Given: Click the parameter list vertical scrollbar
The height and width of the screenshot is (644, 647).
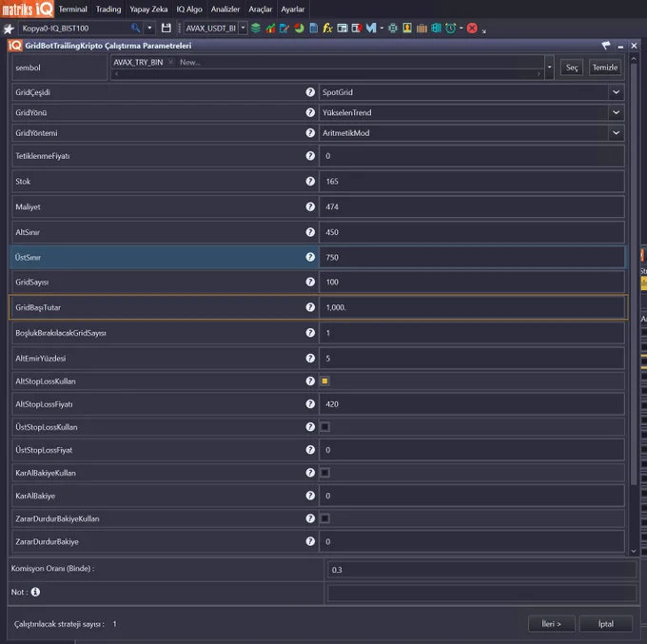Looking at the screenshot, I should [634, 272].
